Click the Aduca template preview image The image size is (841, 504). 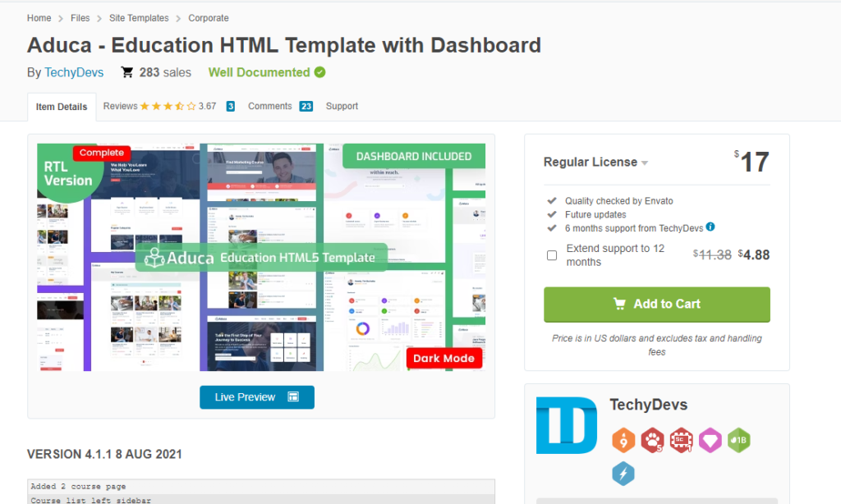pyautogui.click(x=261, y=257)
